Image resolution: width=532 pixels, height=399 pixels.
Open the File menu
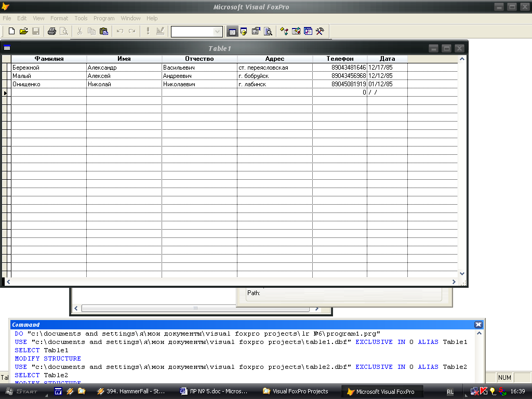[x=7, y=18]
